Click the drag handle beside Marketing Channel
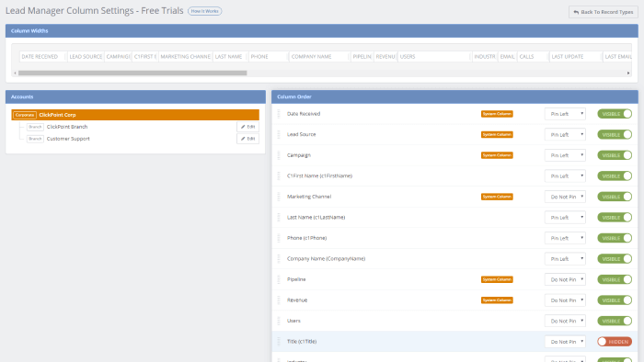 click(279, 197)
